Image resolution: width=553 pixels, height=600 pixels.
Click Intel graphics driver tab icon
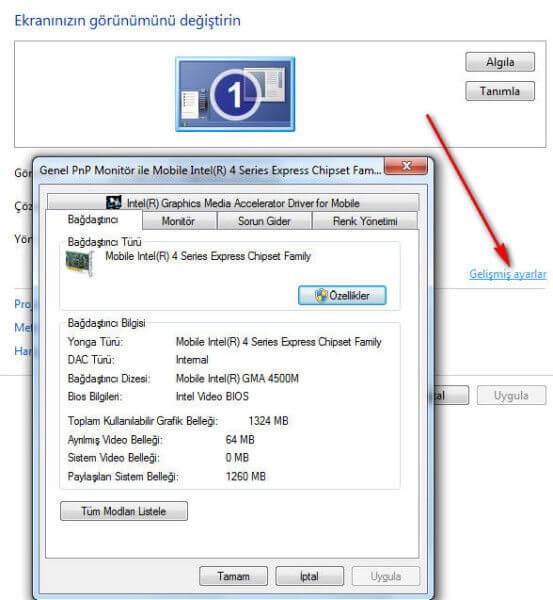[113, 202]
